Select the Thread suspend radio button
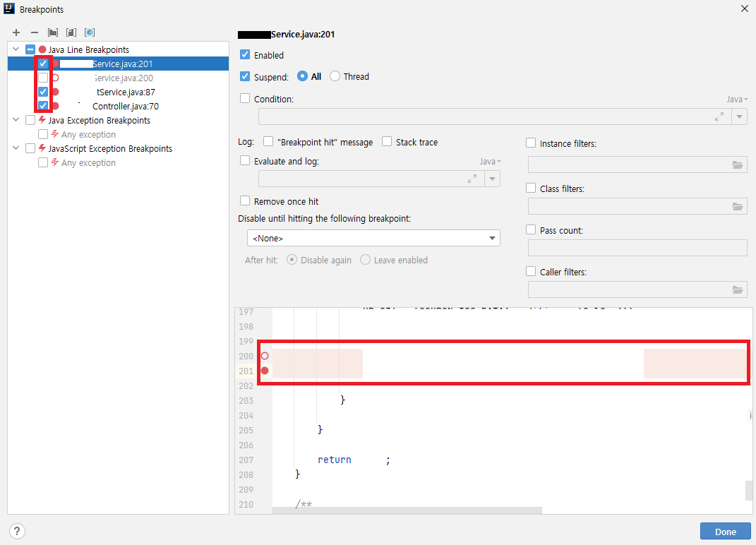Viewport: 756px width, 545px height. (335, 76)
